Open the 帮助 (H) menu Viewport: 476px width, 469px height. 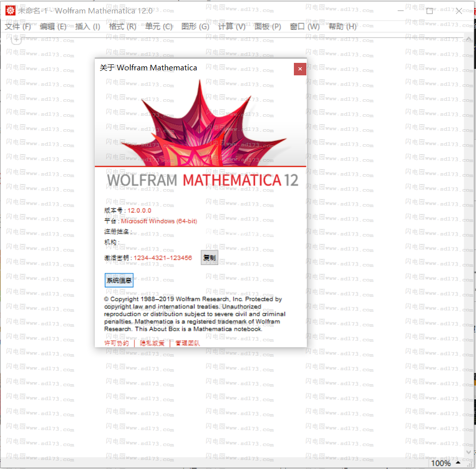[342, 27]
